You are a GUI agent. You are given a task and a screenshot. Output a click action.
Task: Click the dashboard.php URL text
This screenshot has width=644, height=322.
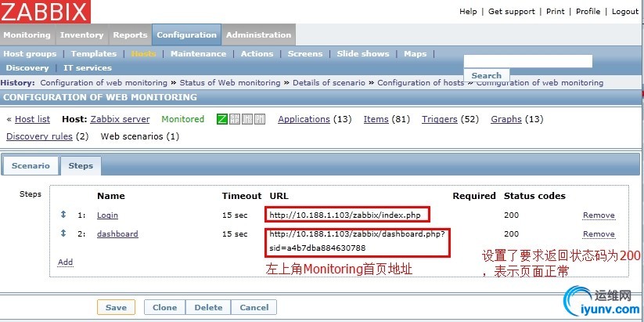click(357, 241)
